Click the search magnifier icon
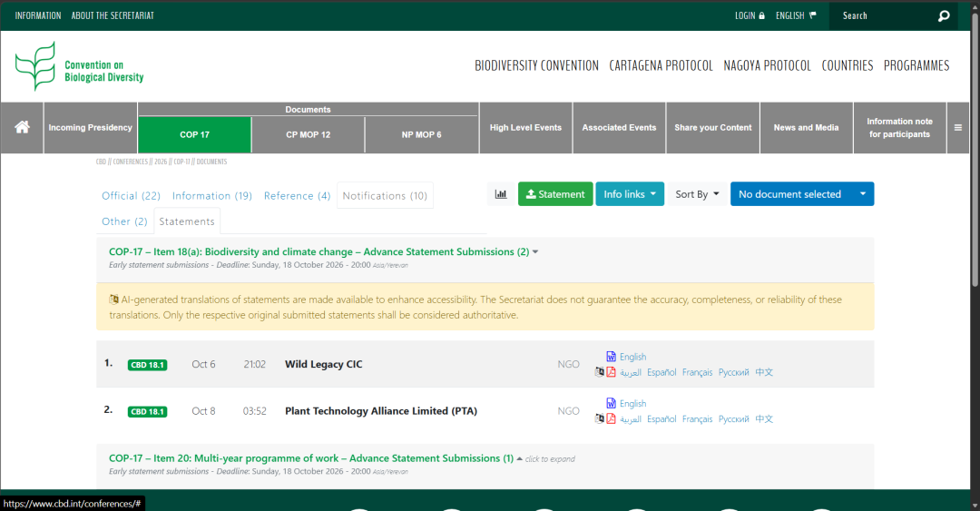Screen dimensions: 980x511 pyautogui.click(x=944, y=15)
